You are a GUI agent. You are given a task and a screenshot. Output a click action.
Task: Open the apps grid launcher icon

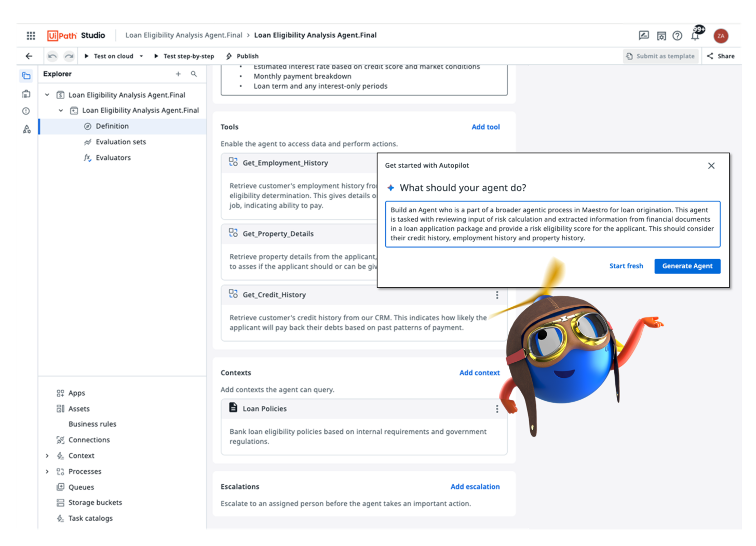(x=31, y=35)
